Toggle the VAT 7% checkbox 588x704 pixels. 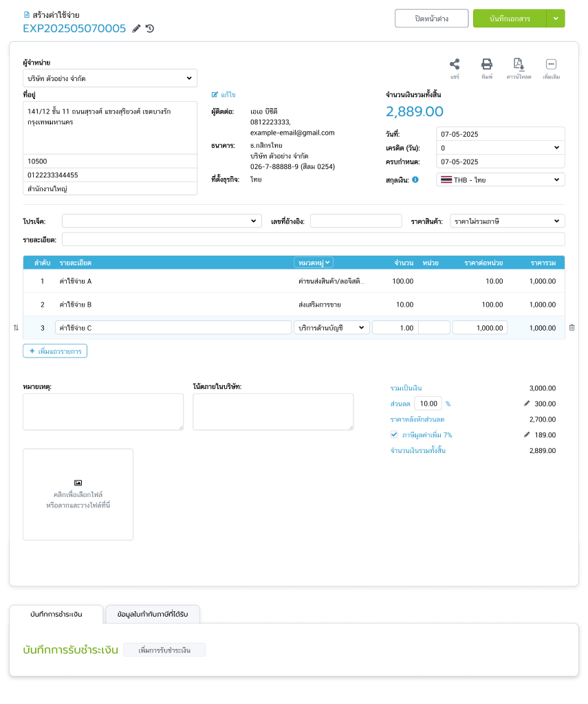click(394, 434)
